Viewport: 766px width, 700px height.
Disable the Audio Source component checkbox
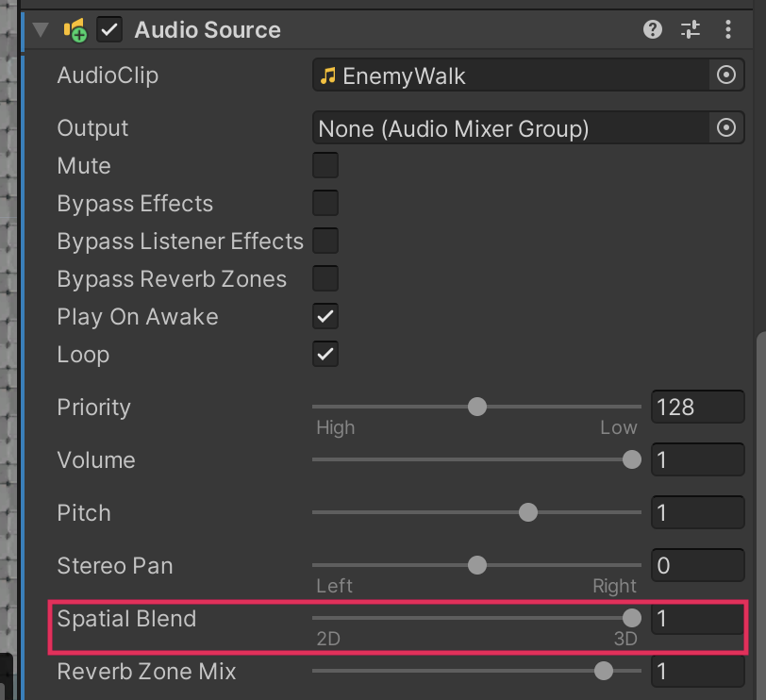(x=110, y=30)
